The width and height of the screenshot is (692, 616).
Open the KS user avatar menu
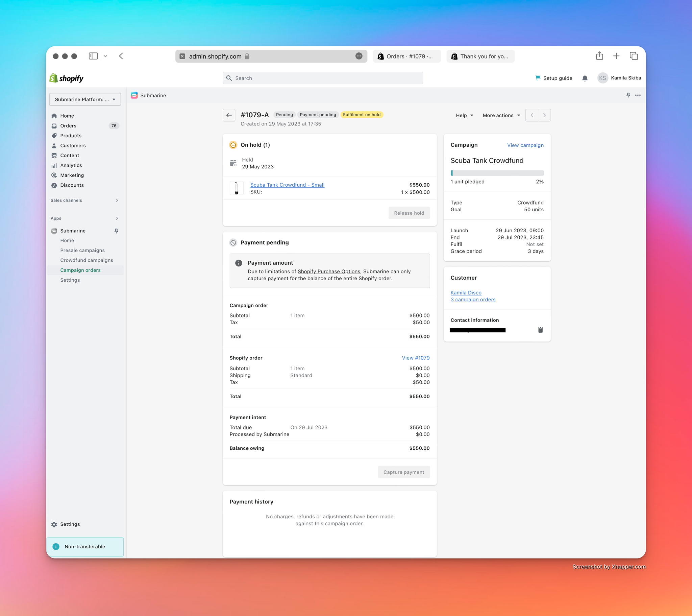(602, 78)
